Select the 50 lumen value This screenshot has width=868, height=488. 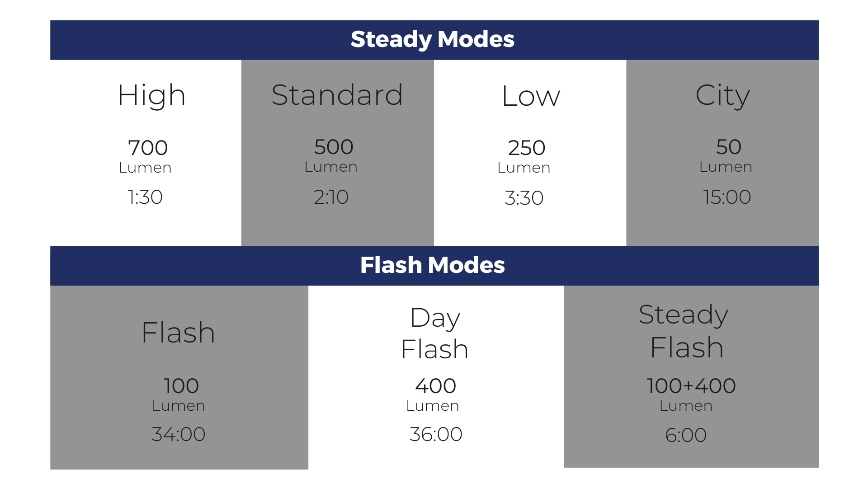[x=728, y=147]
